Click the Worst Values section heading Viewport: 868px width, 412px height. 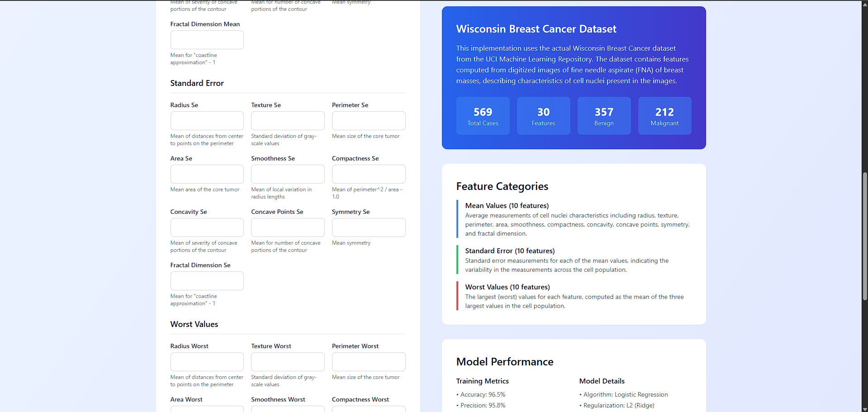(194, 324)
